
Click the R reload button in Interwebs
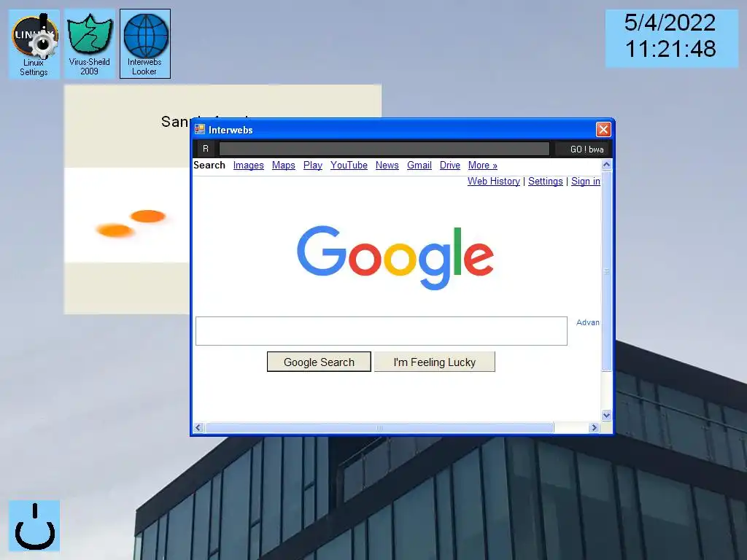coord(206,149)
